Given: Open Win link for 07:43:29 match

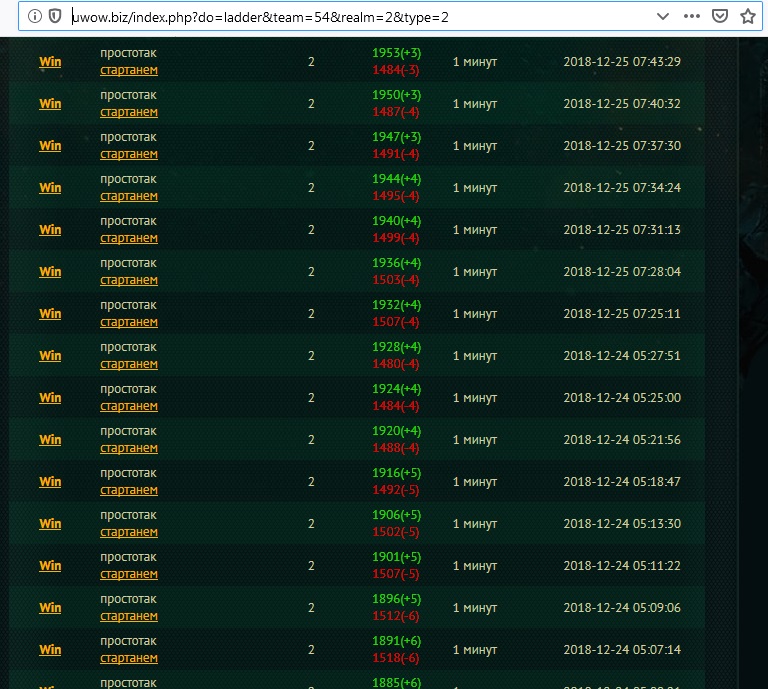Looking at the screenshot, I should [x=50, y=62].
